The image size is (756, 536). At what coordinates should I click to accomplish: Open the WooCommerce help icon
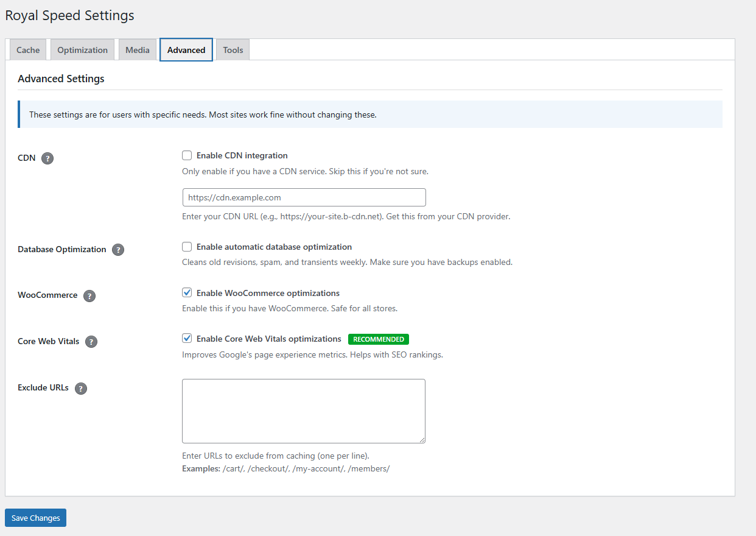click(x=89, y=295)
